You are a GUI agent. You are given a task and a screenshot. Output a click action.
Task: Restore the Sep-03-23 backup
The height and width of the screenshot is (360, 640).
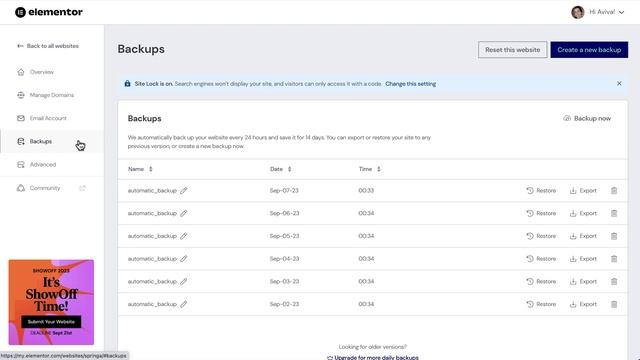[541, 282]
